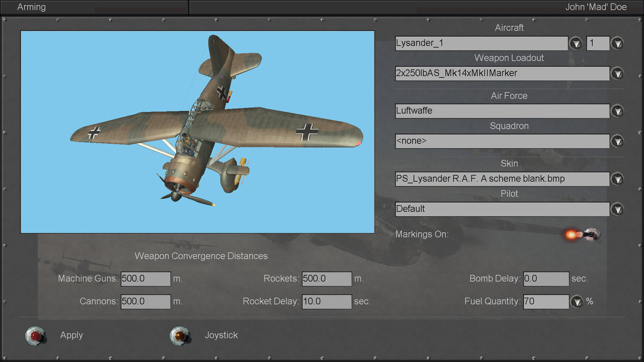Image resolution: width=644 pixels, height=362 pixels.
Task: Edit the Machine Guns convergence field
Action: [x=146, y=279]
